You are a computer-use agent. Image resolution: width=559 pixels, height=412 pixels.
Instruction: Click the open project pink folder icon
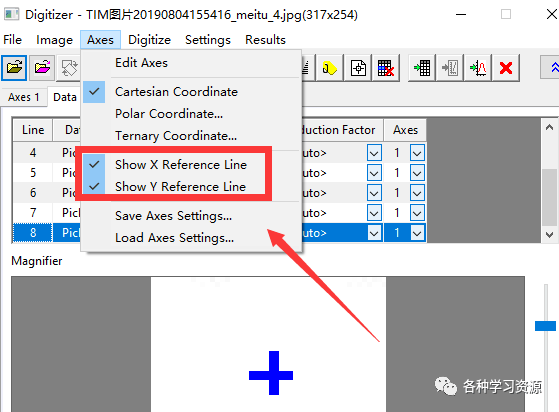coord(42,68)
